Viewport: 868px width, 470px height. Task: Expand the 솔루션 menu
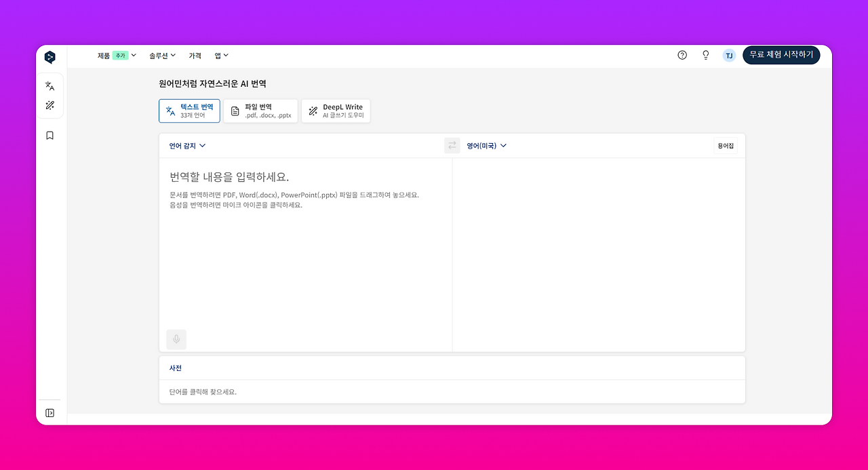pos(163,56)
